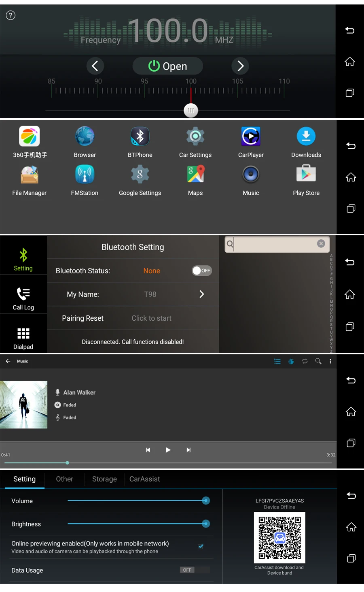Viewport: 364px width, 592px height.
Task: Turn on radio with Open button
Action: click(x=168, y=66)
